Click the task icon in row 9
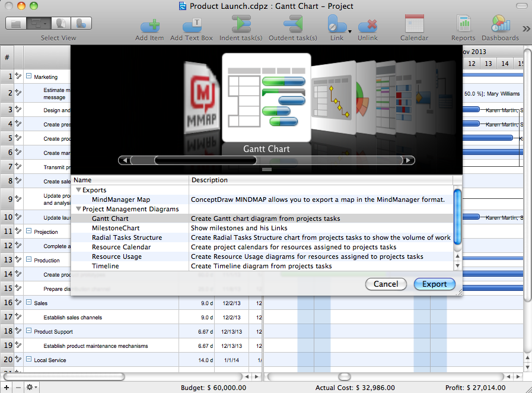Image resolution: width=532 pixels, height=393 pixels. point(18,199)
